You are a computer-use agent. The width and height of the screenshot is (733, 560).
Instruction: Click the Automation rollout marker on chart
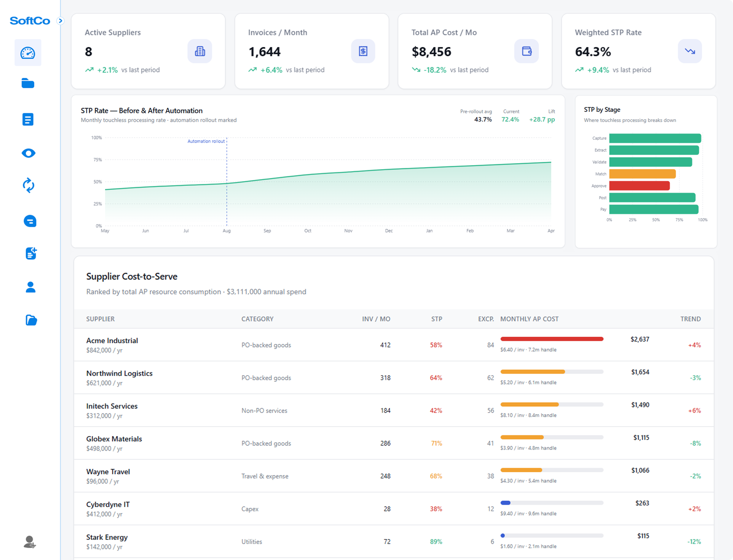pos(206,141)
